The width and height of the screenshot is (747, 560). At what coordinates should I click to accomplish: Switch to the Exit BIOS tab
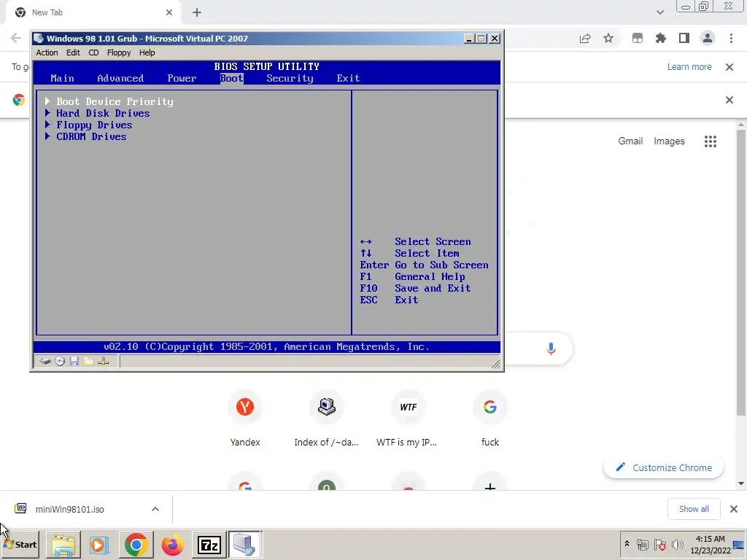348,78
